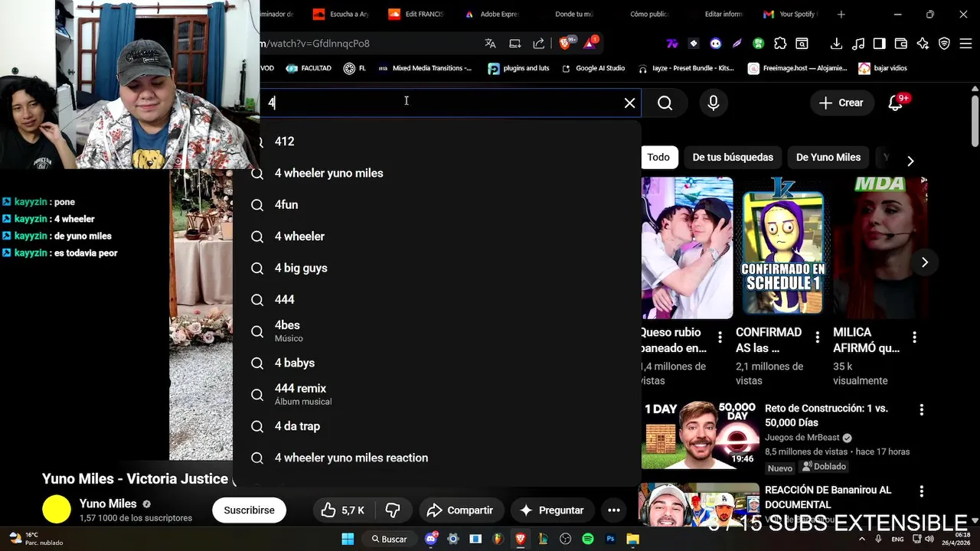Image resolution: width=980 pixels, height=551 pixels.
Task: Open 'Google AI Studio' bookmark
Action: (x=593, y=68)
